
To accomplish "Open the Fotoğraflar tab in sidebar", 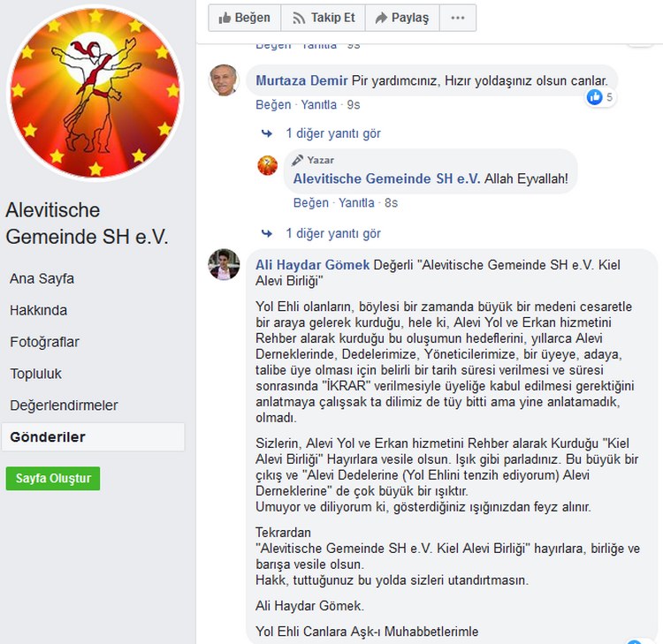I will click(44, 342).
